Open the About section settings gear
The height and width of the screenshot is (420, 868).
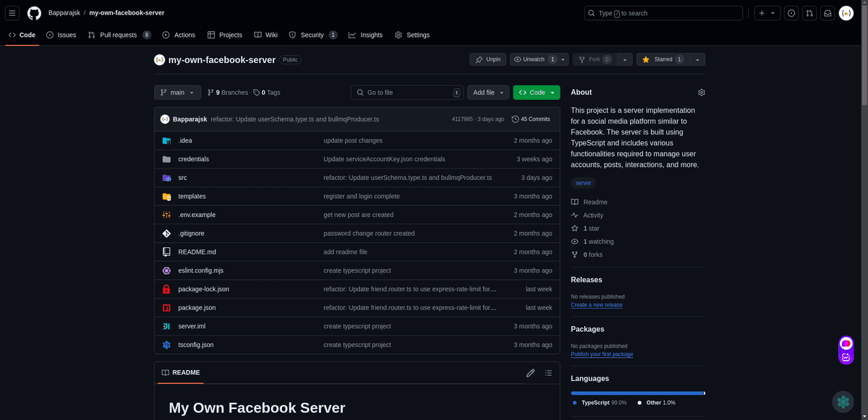click(x=700, y=92)
